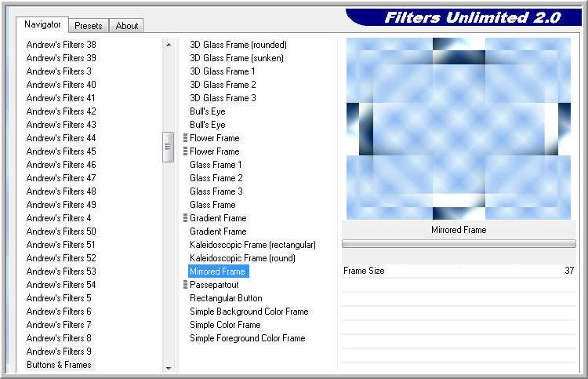This screenshot has width=588, height=379.
Task: Pick the Glass Frame 2 filter
Action: click(x=216, y=178)
